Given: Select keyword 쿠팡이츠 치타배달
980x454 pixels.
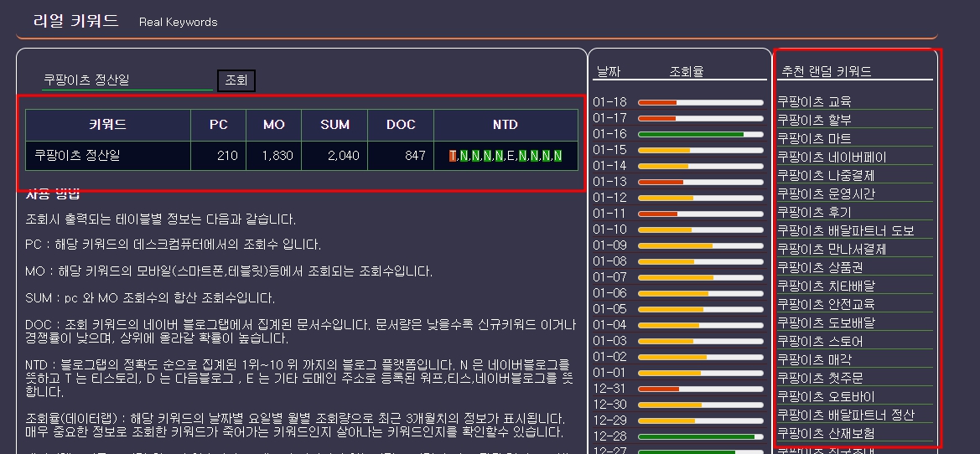Looking at the screenshot, I should pyautogui.click(x=826, y=286).
